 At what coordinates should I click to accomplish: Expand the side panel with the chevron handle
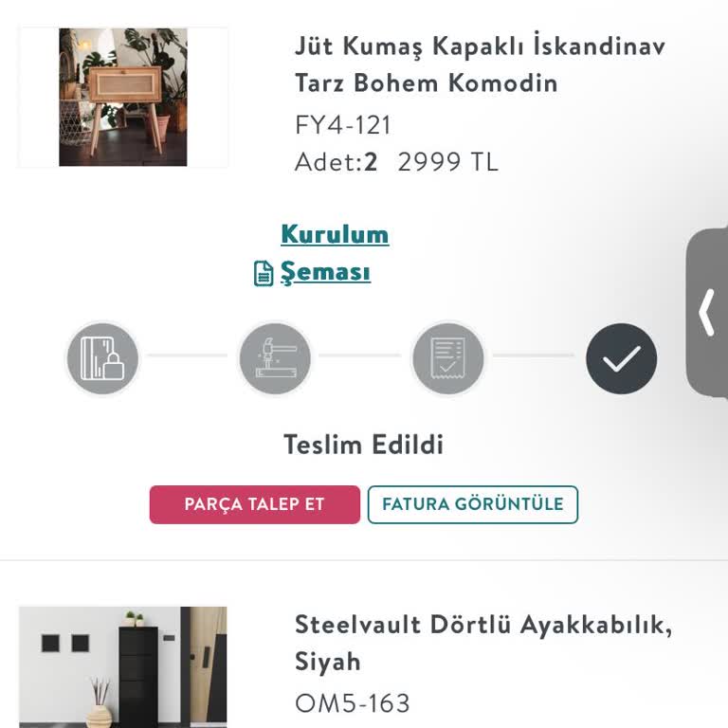[707, 314]
